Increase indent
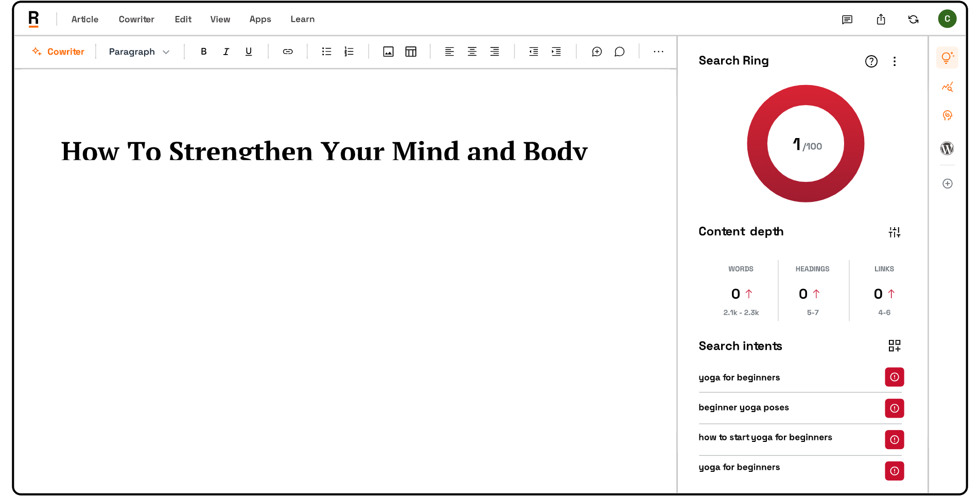Image resolution: width=980 pixels, height=496 pixels. click(x=556, y=52)
